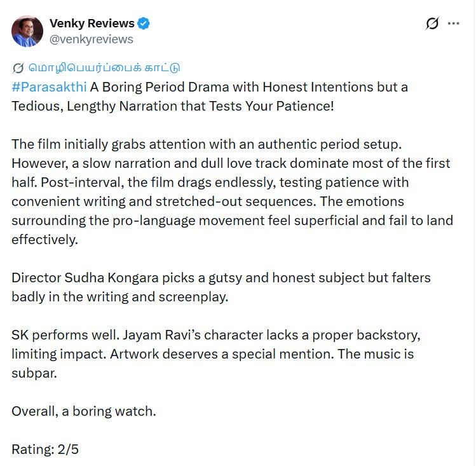Image resolution: width=476 pixels, height=466 pixels.
Task: Click the "Overall, a boring watch." line
Action: 84,411
